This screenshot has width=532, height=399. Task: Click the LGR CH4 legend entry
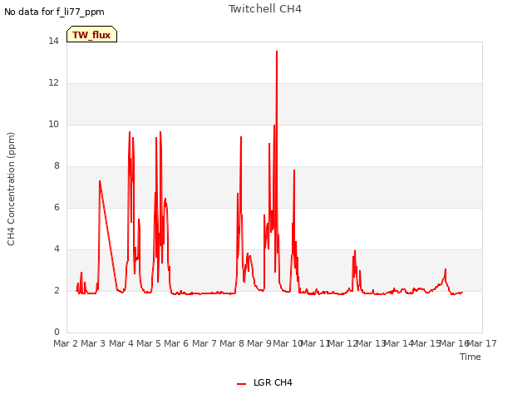[264, 382]
